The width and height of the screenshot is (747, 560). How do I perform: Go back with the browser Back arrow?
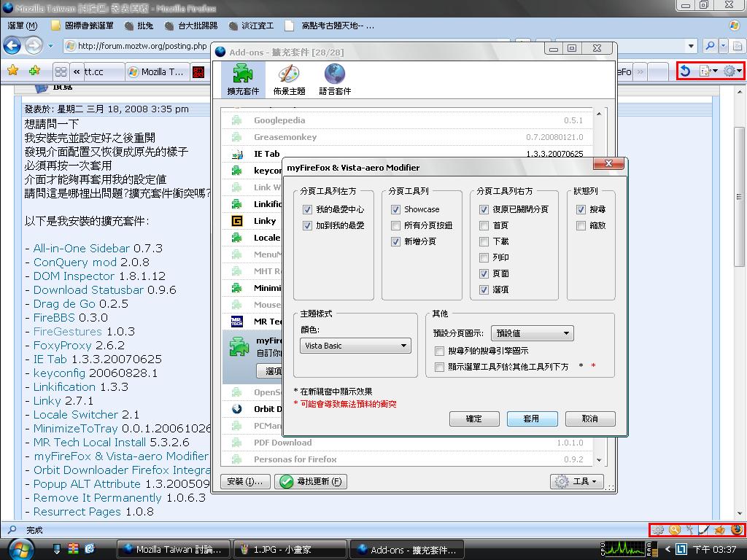click(12, 46)
